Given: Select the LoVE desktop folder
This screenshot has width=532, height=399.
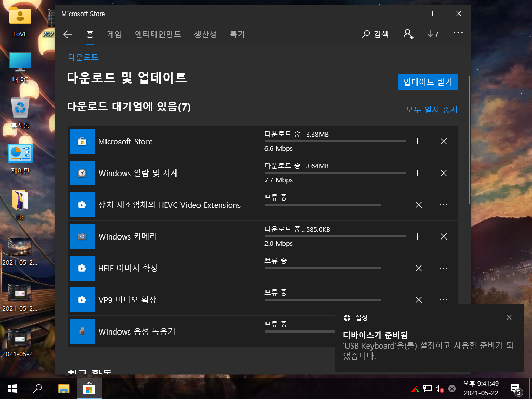Looking at the screenshot, I should coord(20,21).
